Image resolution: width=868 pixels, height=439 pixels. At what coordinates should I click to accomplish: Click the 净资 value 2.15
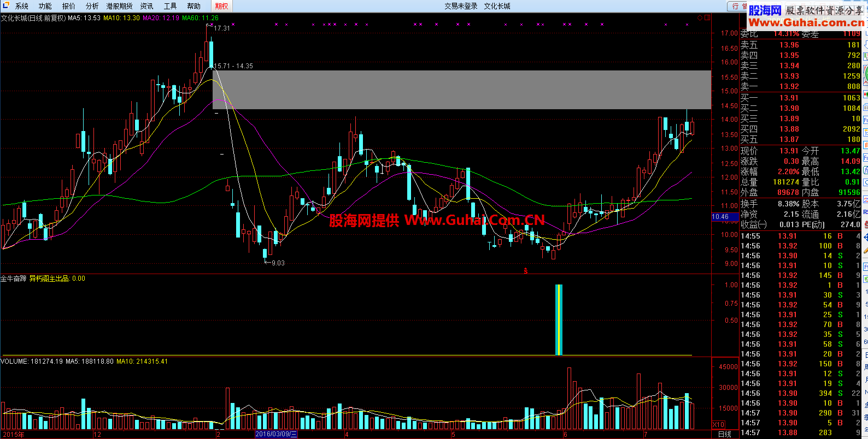click(791, 215)
